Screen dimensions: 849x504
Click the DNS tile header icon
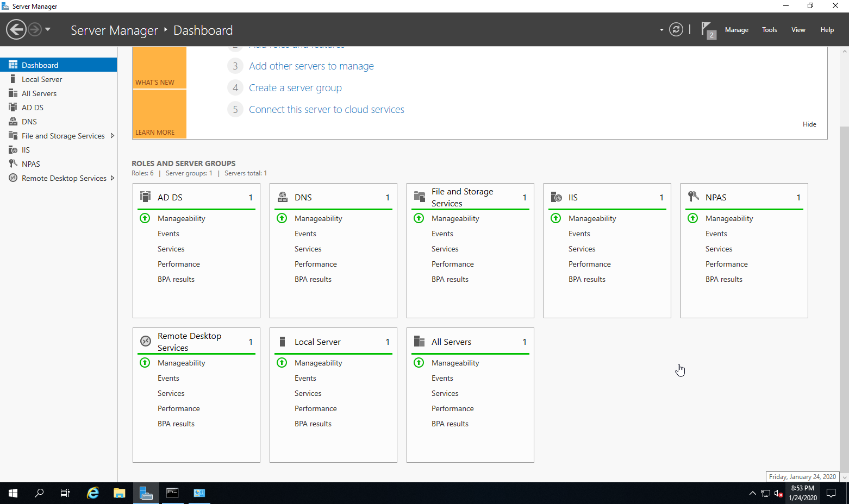[x=282, y=197]
